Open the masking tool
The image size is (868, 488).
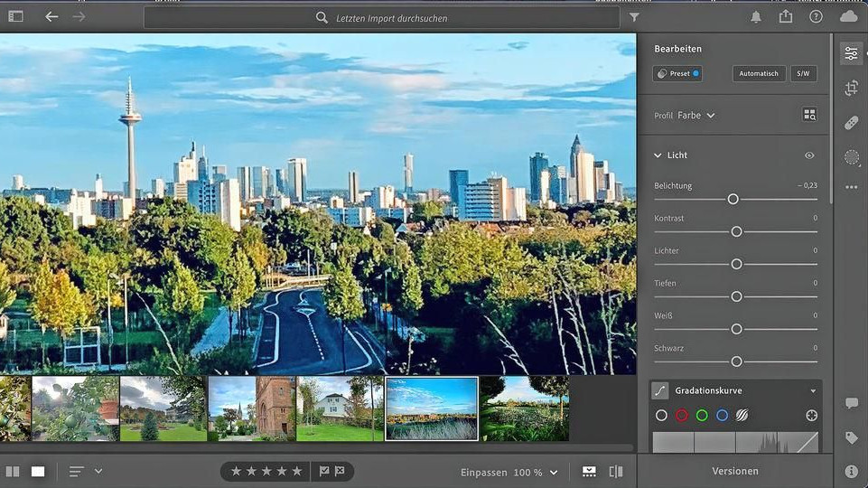(851, 157)
